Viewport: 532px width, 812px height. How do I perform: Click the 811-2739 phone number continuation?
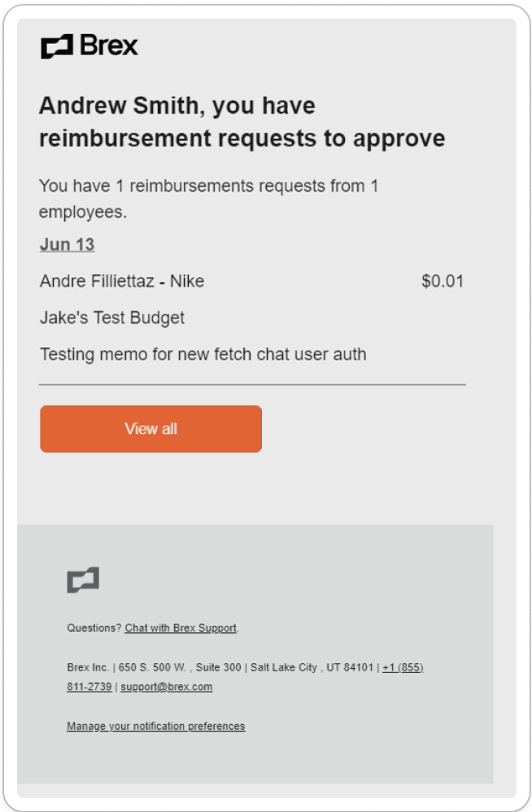coord(89,687)
